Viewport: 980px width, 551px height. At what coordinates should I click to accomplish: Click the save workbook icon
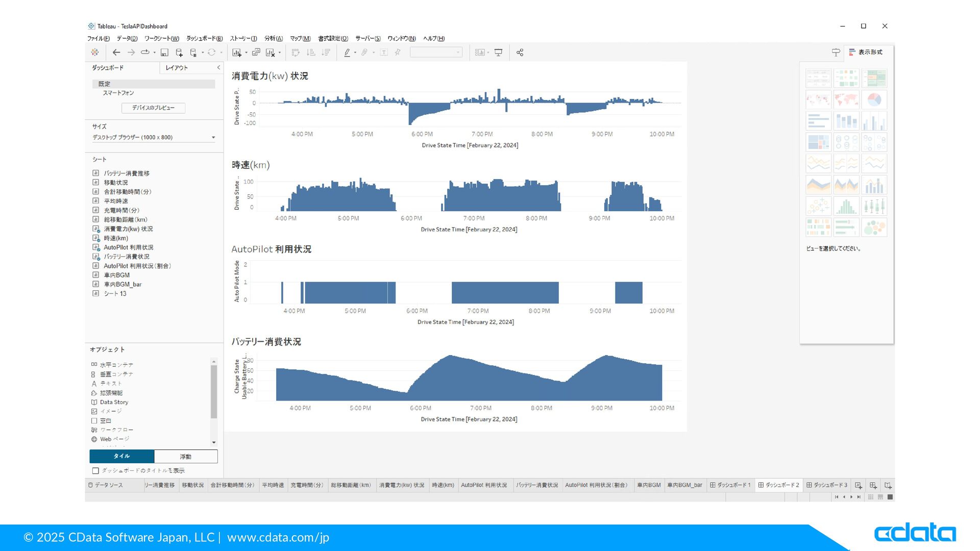tap(164, 53)
